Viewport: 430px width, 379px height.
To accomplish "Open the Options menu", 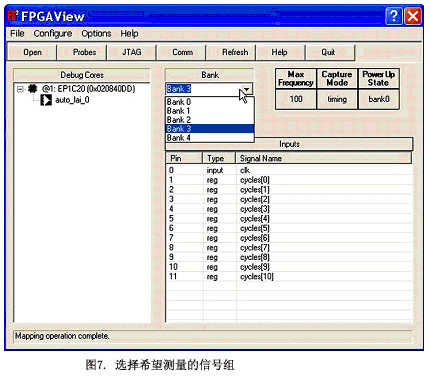I will tap(96, 34).
